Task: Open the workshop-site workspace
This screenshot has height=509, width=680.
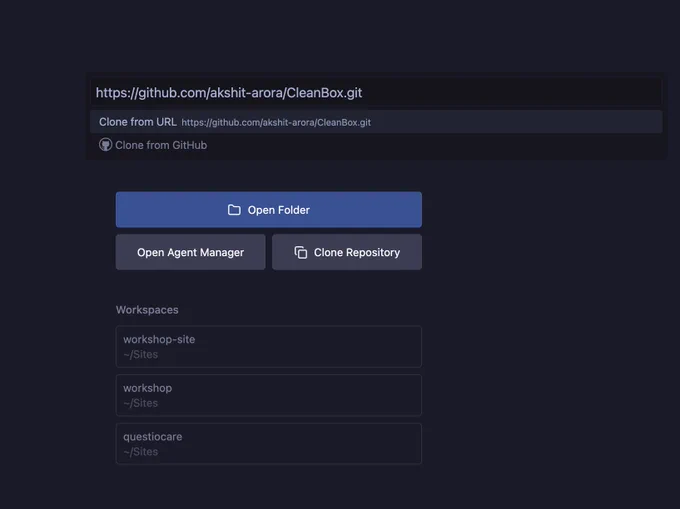Action: point(268,346)
